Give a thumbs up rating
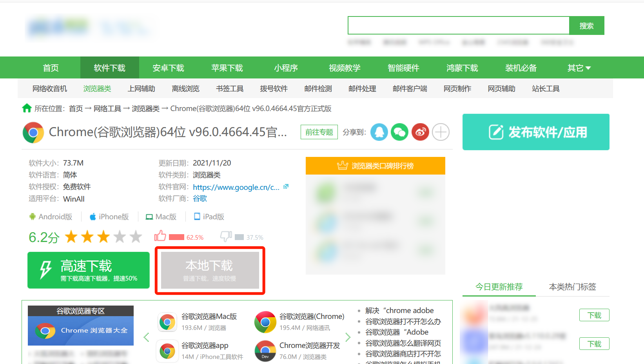644x364 pixels. coord(160,236)
